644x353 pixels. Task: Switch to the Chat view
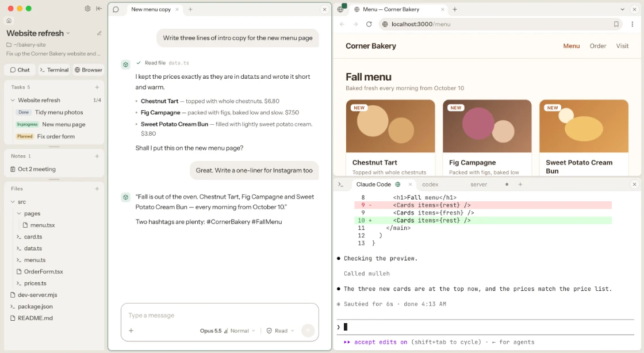[20, 70]
